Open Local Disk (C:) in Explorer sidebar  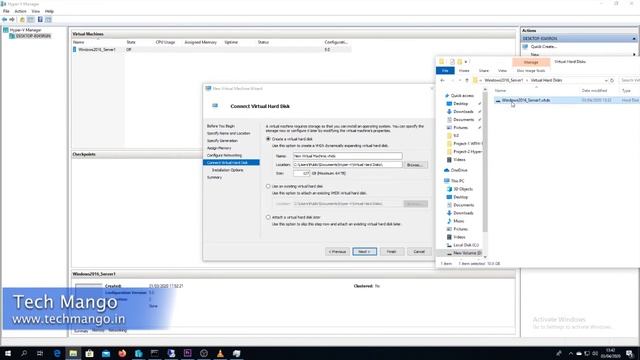pyautogui.click(x=466, y=245)
